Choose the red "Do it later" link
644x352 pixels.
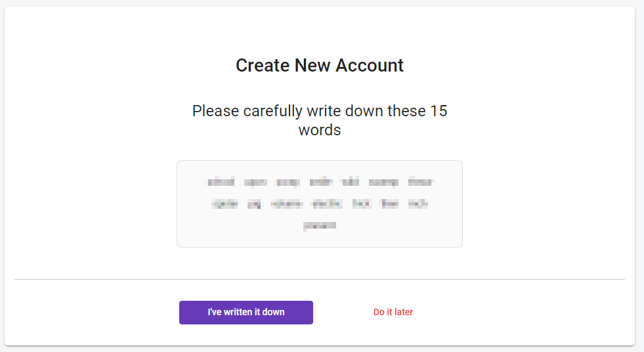(393, 313)
